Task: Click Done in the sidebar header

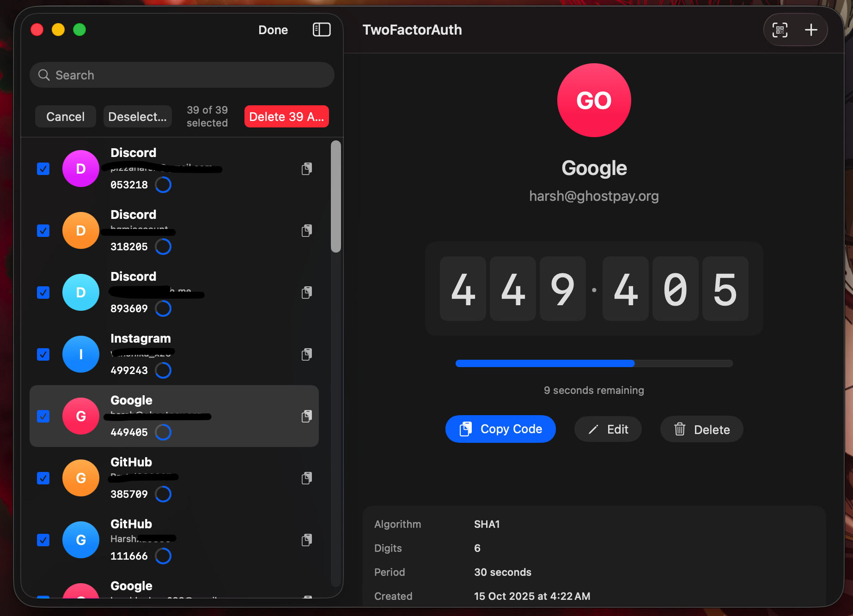Action: [x=273, y=30]
